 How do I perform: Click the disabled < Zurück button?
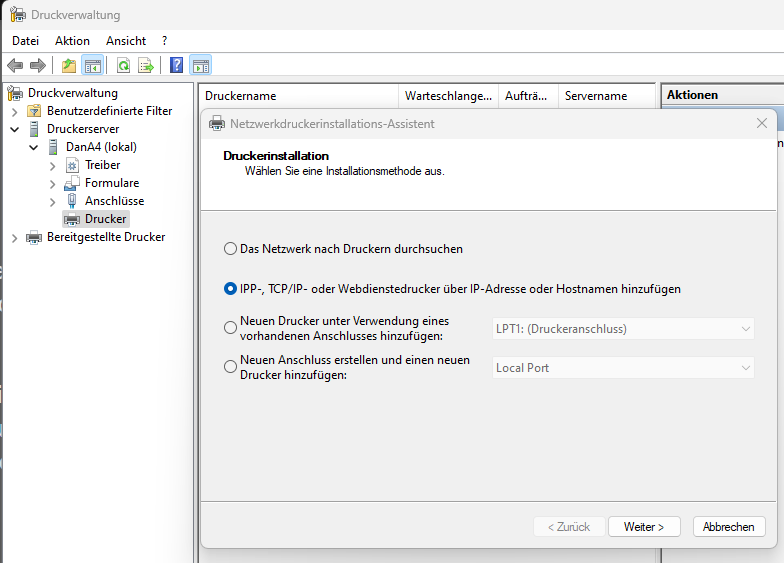570,527
